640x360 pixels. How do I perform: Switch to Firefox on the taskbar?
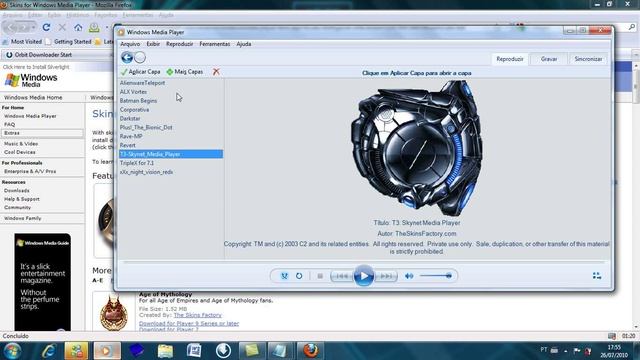tap(310, 351)
